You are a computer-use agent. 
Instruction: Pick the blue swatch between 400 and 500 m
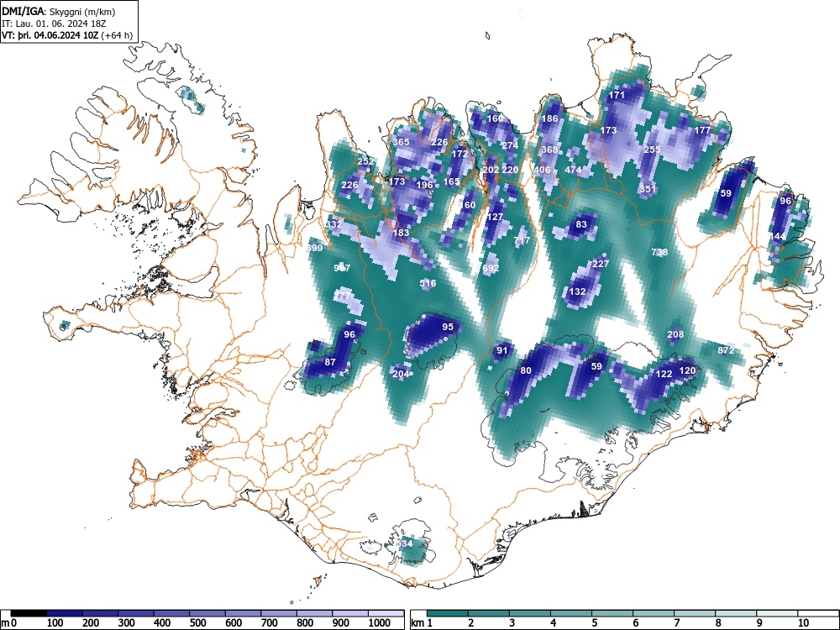pyautogui.click(x=171, y=613)
